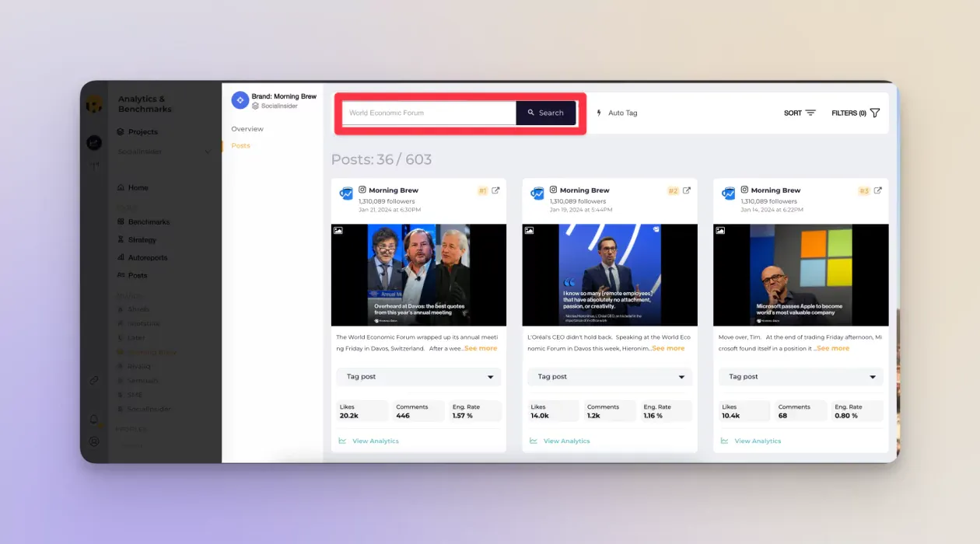Select the Later brand in sidebar
Image resolution: width=980 pixels, height=544 pixels.
click(131, 338)
